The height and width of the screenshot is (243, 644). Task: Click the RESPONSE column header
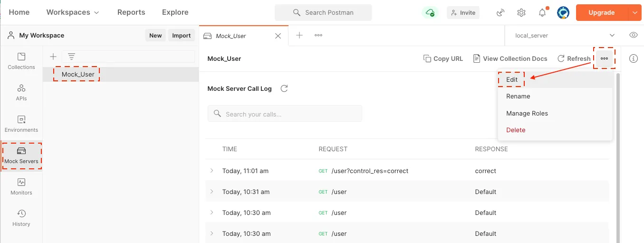pyautogui.click(x=491, y=149)
